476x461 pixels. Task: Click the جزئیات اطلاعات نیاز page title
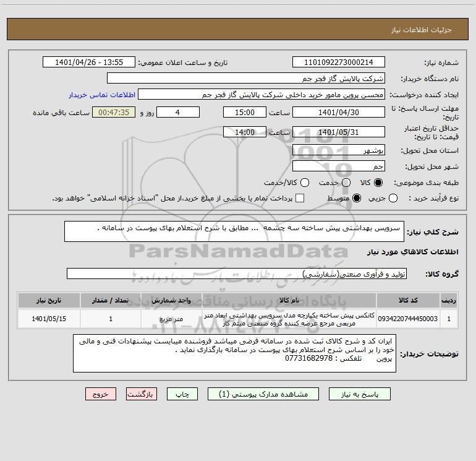tap(422, 30)
